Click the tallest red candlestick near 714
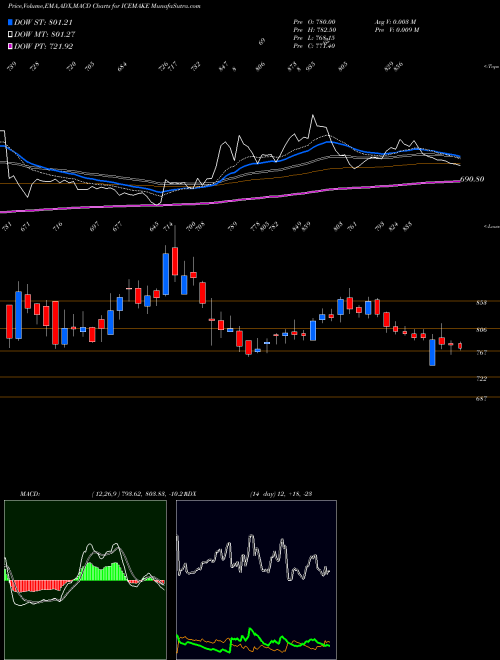The width and height of the screenshot is (500, 660). pyautogui.click(x=175, y=261)
